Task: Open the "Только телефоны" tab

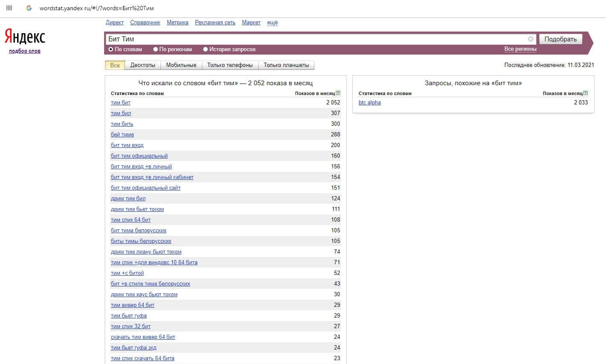Action: (x=230, y=65)
